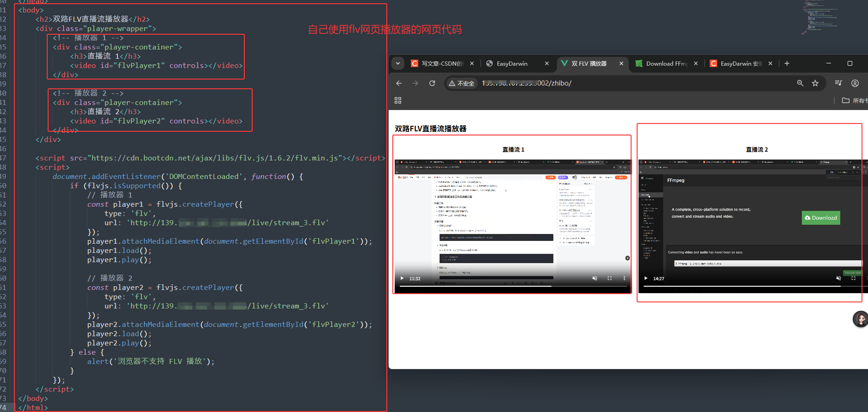Screen dimensions: 868x412
Task: Open a new browser tab
Action: pos(787,63)
